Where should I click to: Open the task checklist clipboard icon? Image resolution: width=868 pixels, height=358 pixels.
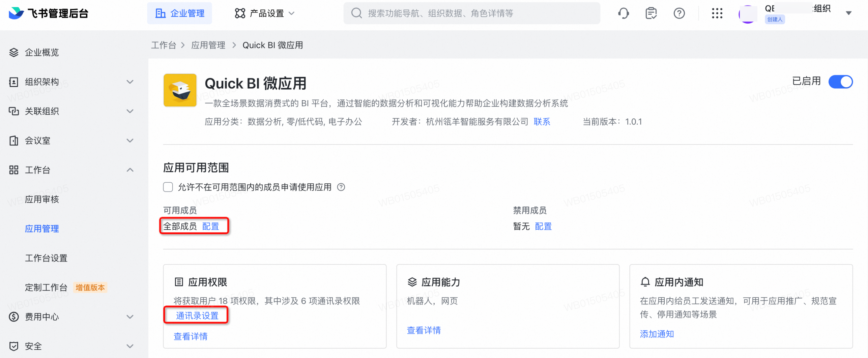coord(651,13)
